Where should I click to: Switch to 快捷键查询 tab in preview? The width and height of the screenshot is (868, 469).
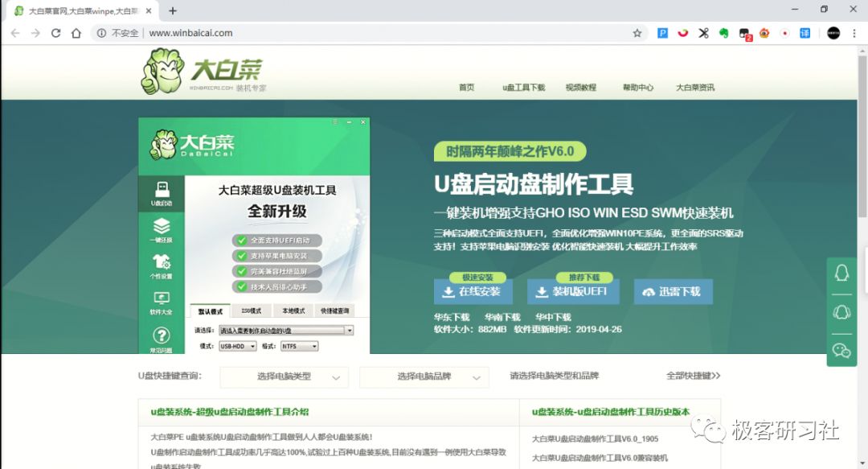pyautogui.click(x=334, y=311)
